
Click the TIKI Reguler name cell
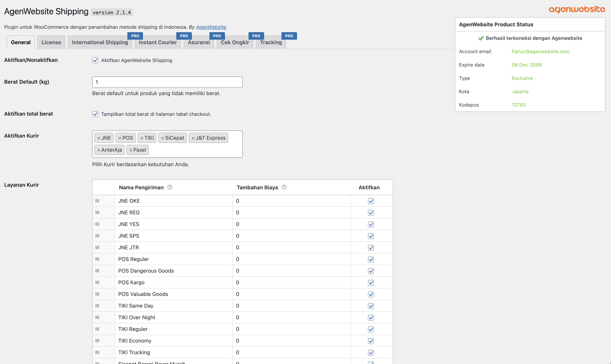(x=174, y=329)
